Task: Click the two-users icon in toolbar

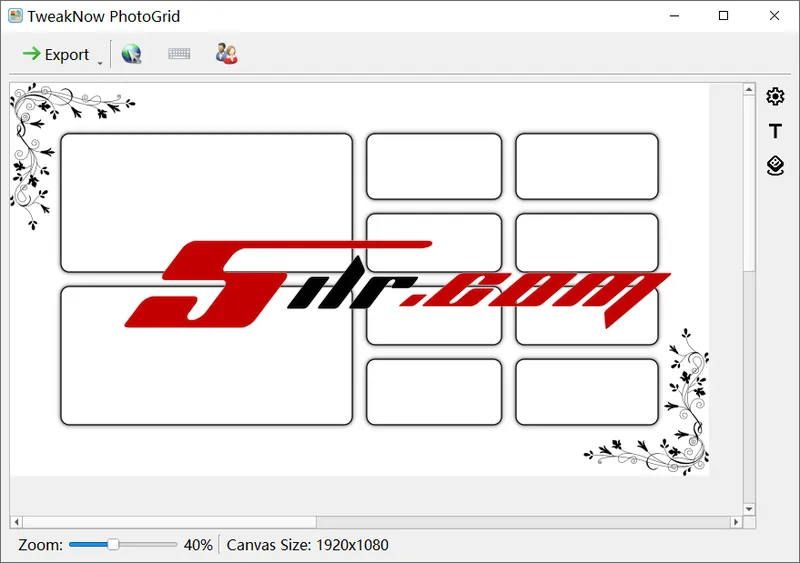Action: (227, 54)
